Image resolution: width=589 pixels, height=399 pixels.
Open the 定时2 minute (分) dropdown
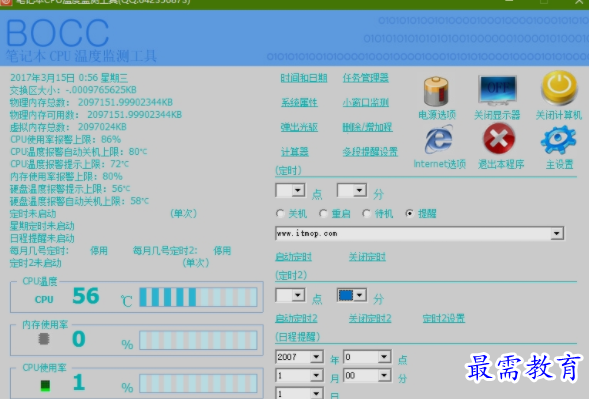pyautogui.click(x=359, y=295)
